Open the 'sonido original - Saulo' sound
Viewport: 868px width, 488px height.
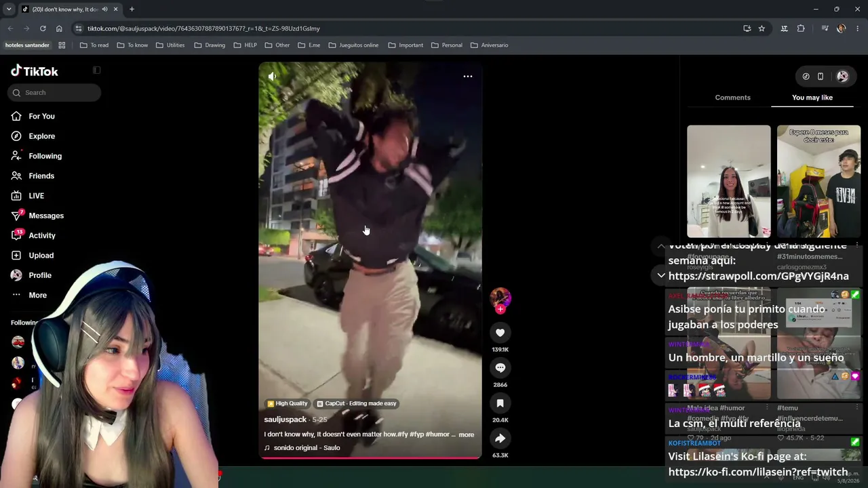(x=302, y=447)
